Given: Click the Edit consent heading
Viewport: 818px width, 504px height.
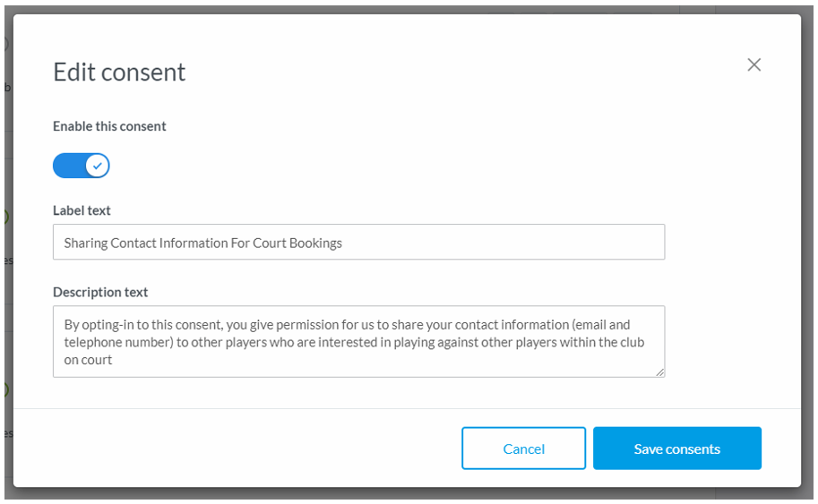Looking at the screenshot, I should (x=119, y=72).
